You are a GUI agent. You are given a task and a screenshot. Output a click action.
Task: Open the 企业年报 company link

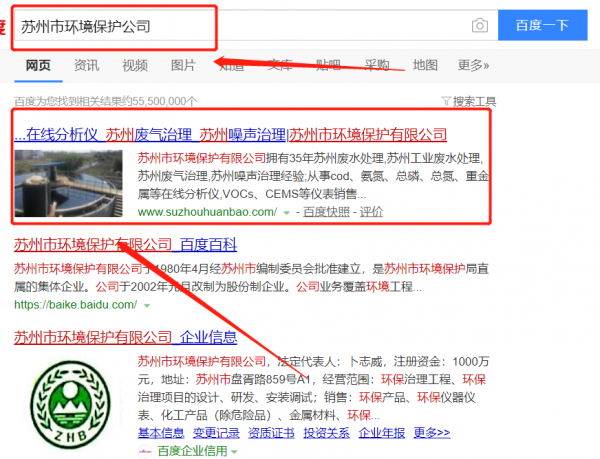coord(382,433)
